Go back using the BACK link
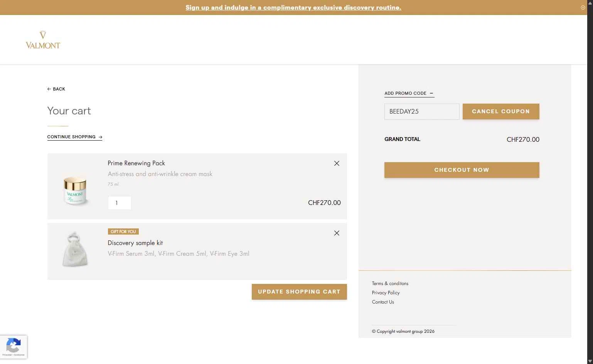 pos(56,89)
